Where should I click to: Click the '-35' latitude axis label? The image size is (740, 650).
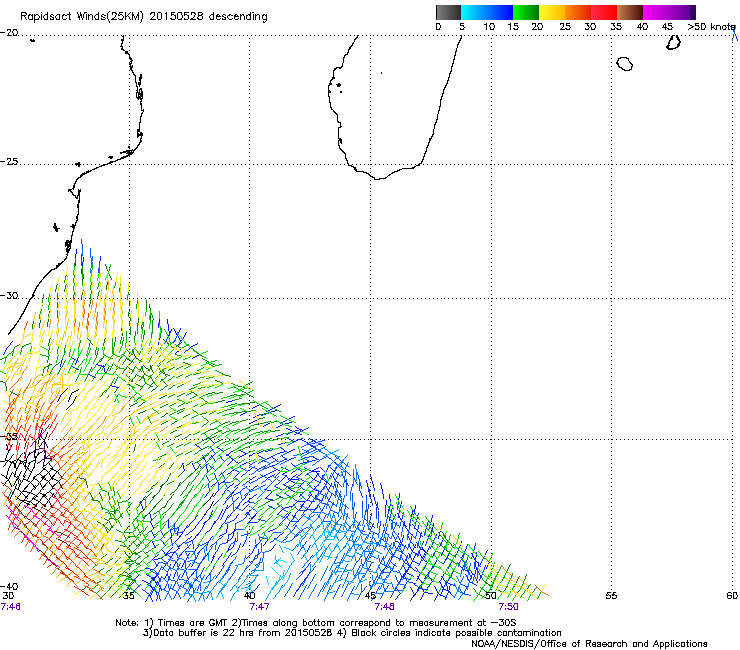pos(9,437)
